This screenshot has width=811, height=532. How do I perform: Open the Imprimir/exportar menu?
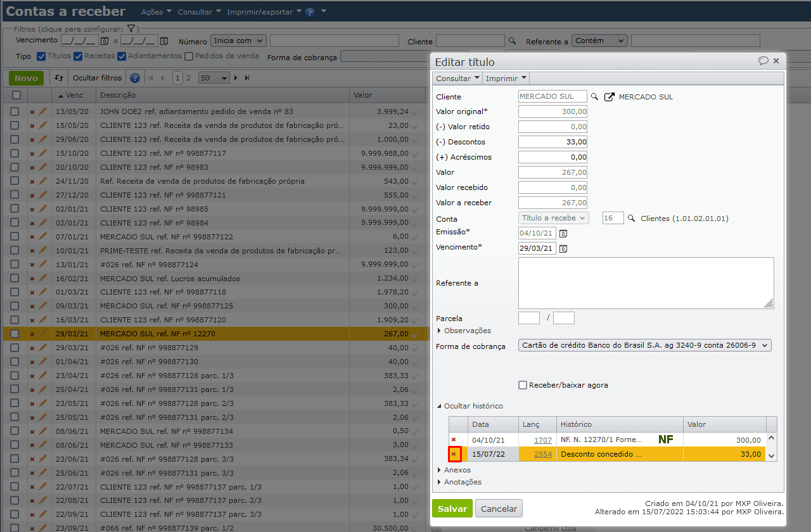(264, 12)
